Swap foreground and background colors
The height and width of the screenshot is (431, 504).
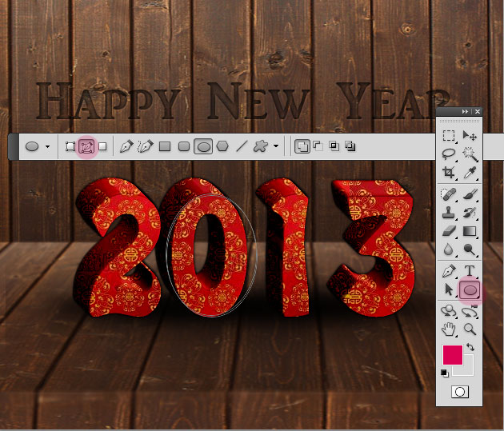(472, 348)
